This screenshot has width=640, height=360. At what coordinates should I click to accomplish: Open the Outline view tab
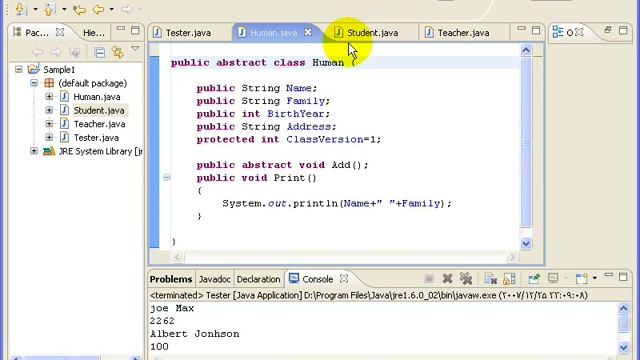pyautogui.click(x=562, y=32)
